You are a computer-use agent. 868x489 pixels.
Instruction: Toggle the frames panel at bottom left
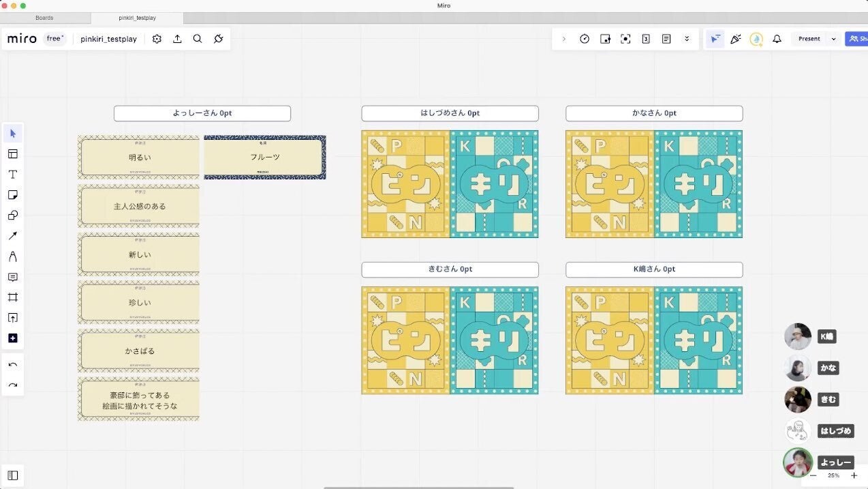tap(13, 475)
